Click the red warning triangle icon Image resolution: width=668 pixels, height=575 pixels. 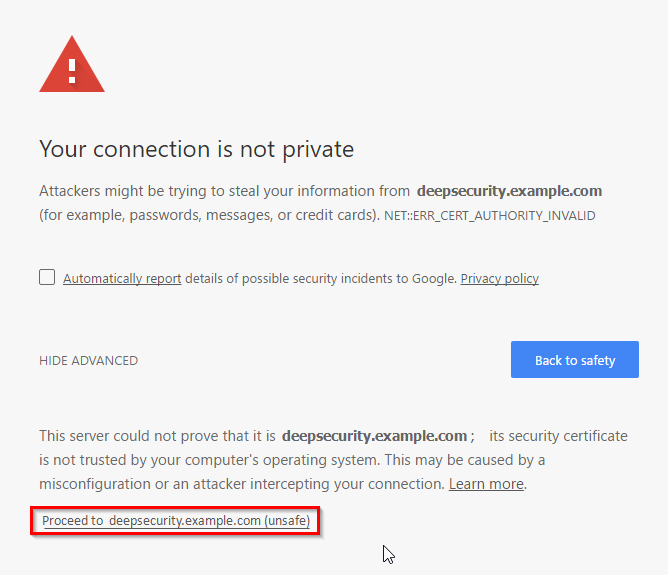[71, 67]
